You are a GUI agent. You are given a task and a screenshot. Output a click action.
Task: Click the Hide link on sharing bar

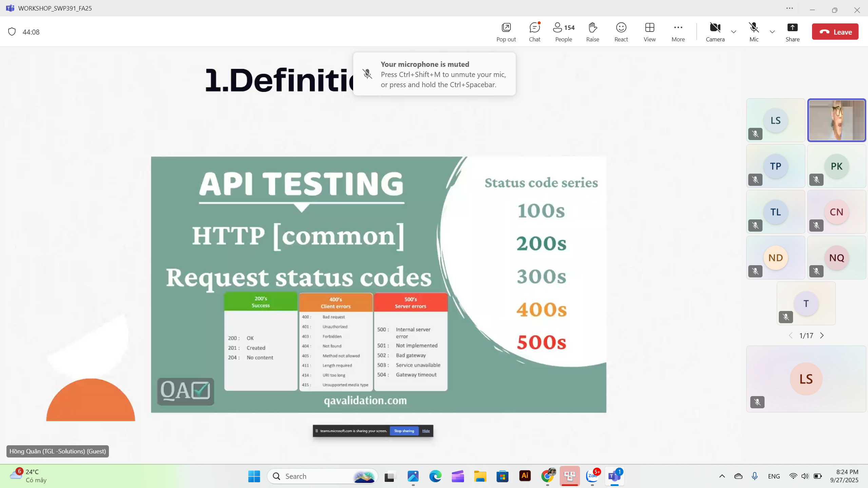click(x=426, y=431)
